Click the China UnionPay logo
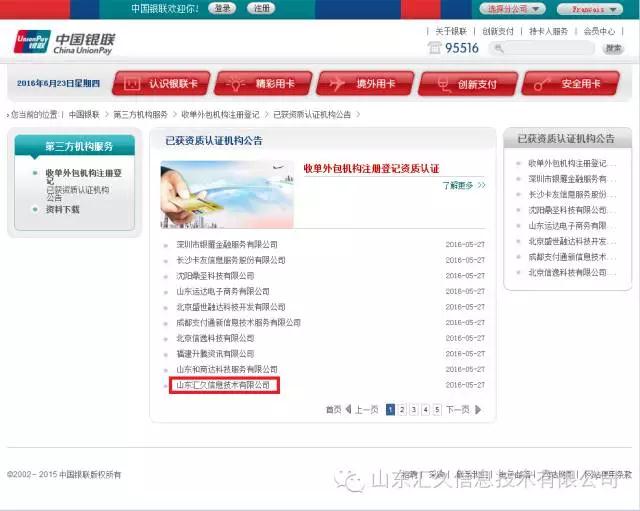The image size is (640, 511). [64, 42]
